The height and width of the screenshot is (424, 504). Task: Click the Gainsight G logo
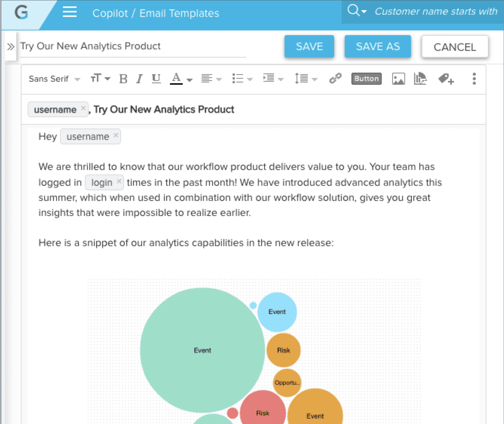tap(21, 12)
